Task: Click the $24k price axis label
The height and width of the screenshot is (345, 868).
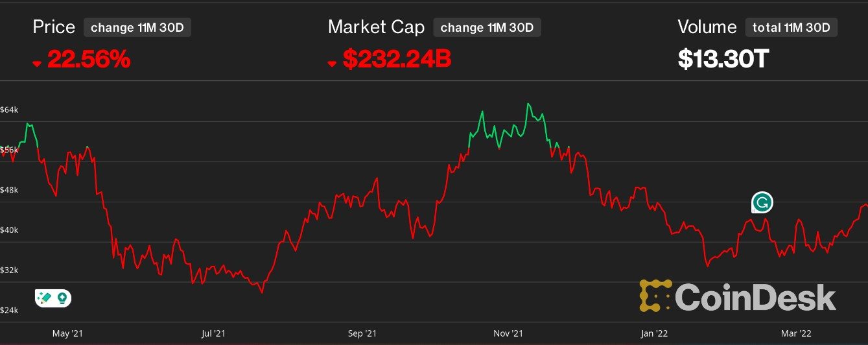Action: (9, 311)
